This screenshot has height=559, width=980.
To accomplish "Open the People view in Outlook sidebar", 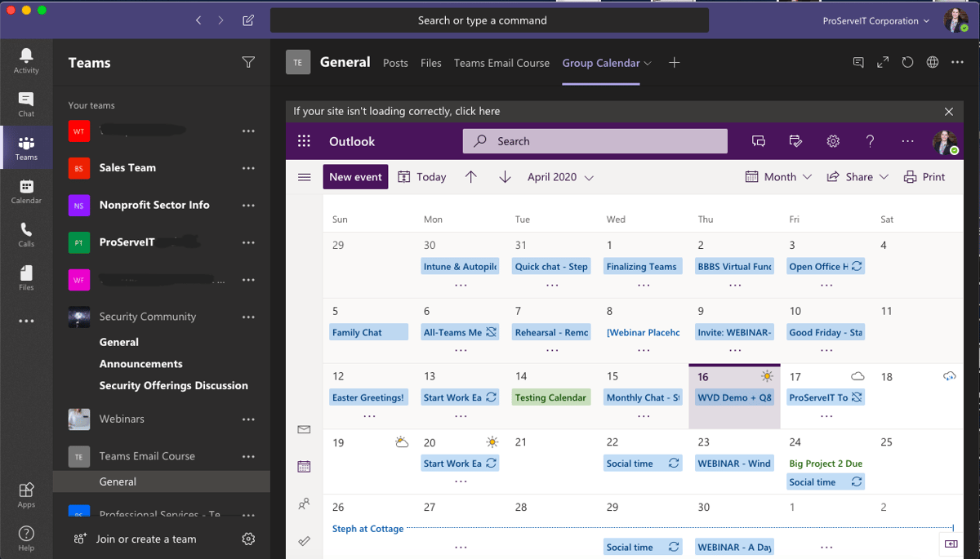I will pyautogui.click(x=304, y=504).
